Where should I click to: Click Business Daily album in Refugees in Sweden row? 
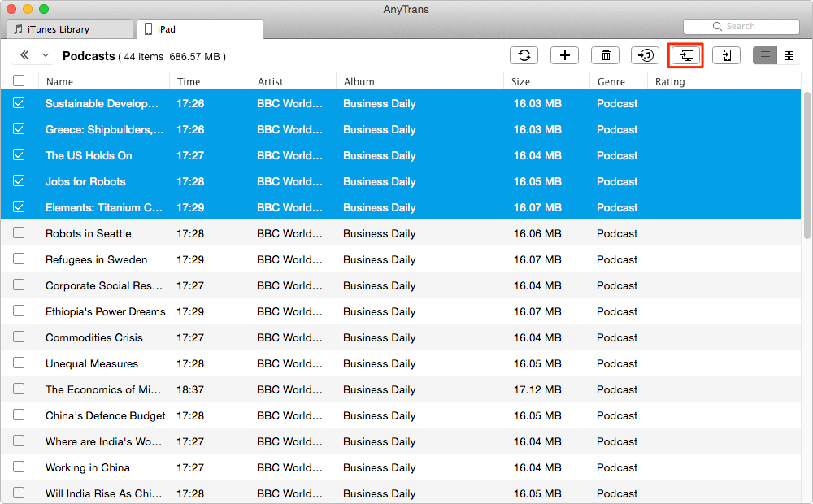tap(379, 260)
